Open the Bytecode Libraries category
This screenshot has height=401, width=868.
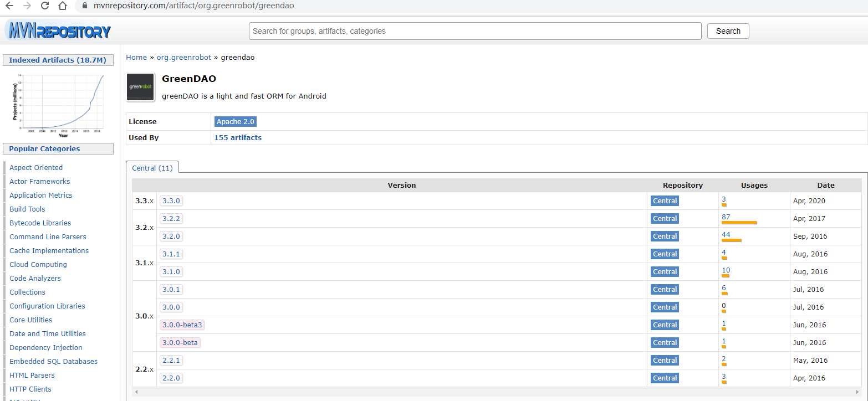coord(40,223)
